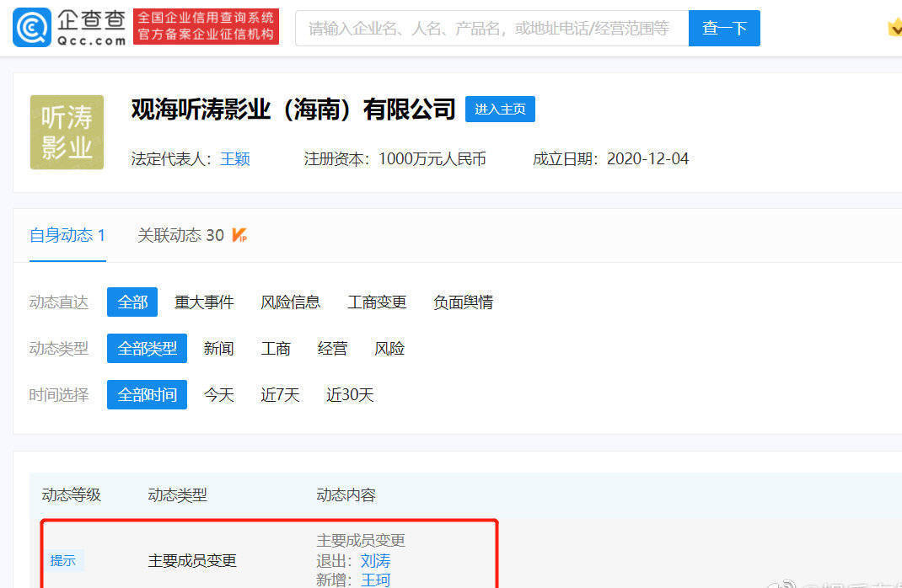Open the 王珂 member link
902x588 pixels.
coord(376,580)
